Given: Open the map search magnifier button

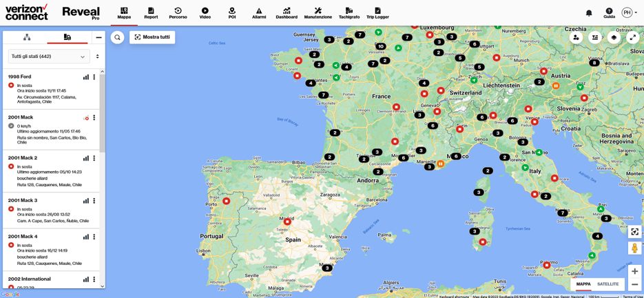Looking at the screenshot, I should (118, 37).
